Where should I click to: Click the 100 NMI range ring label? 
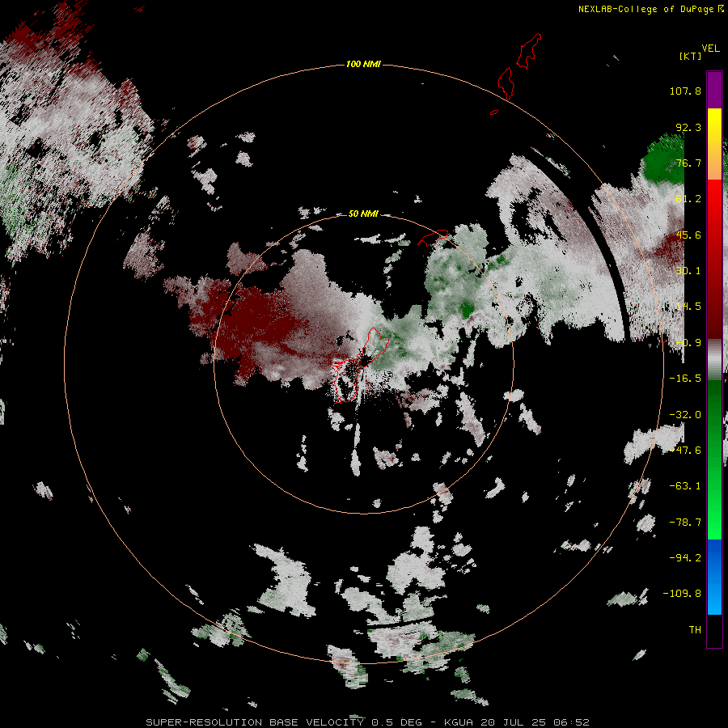363,64
